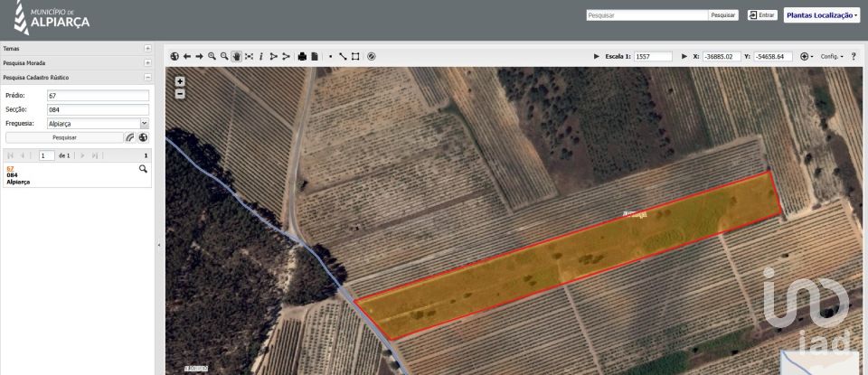Click the clear drawings circle icon
Viewport: 868px width, 375px height.
372,56
